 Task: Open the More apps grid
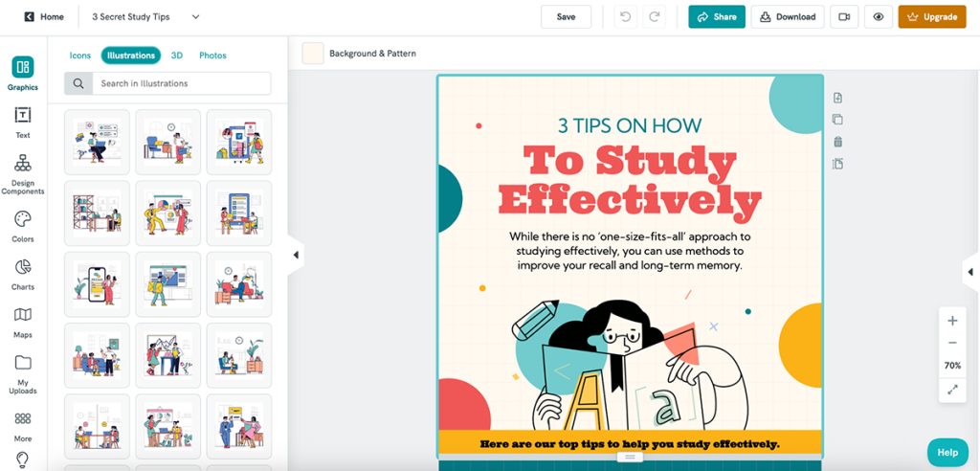point(23,418)
